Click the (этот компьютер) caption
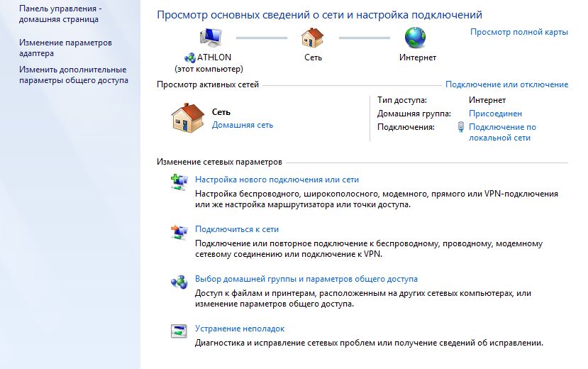This screenshot has height=369, width=588. click(209, 69)
